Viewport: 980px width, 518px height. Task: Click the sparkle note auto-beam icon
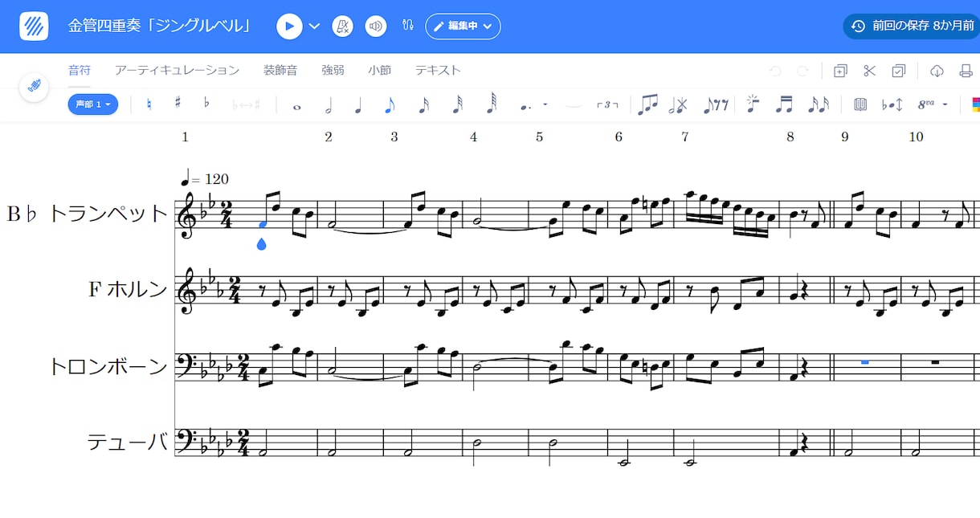coord(753,104)
